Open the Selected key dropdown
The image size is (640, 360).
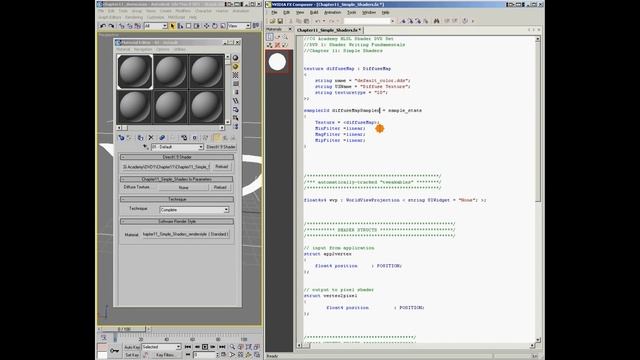(161, 347)
